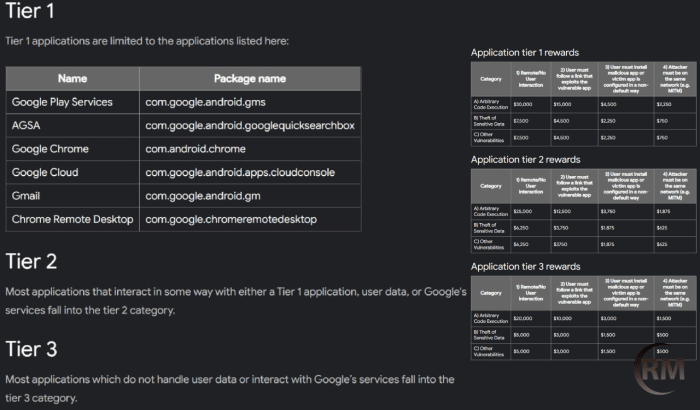Click "Category" header in tier 1 rewards table
The height and width of the screenshot is (410, 700).
click(x=491, y=79)
